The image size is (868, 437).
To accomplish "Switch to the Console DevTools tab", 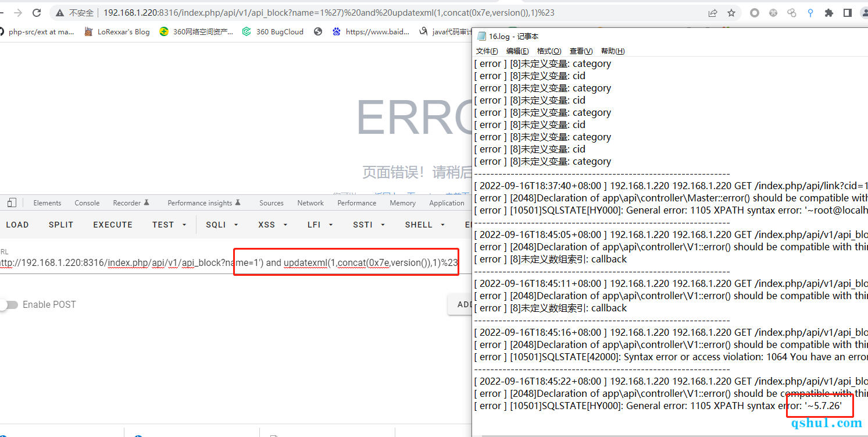I will point(87,203).
